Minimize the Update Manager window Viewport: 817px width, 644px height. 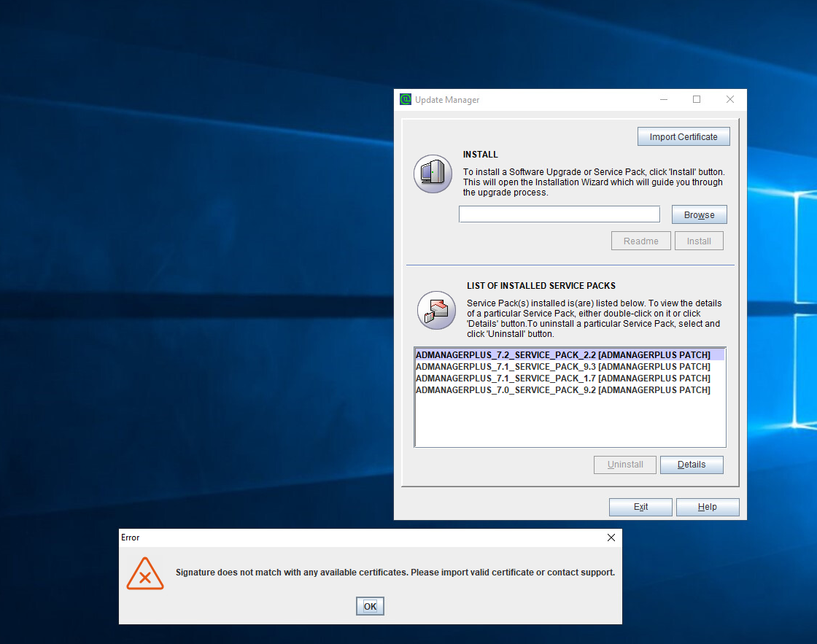(x=664, y=99)
